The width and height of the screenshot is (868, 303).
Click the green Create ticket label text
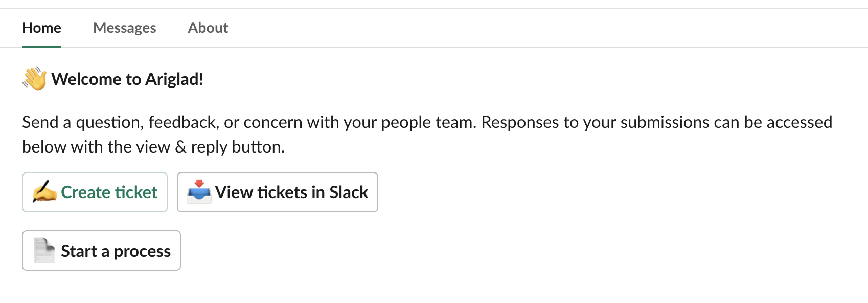coord(109,192)
